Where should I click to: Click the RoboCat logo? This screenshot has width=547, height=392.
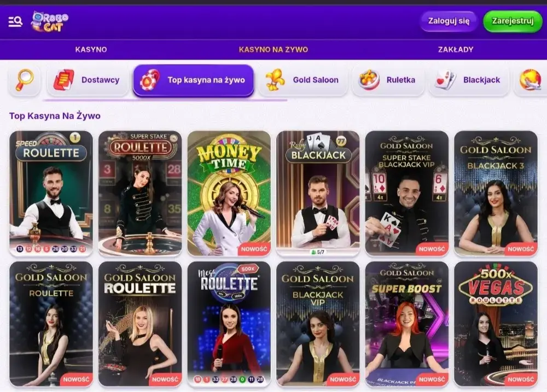49,22
